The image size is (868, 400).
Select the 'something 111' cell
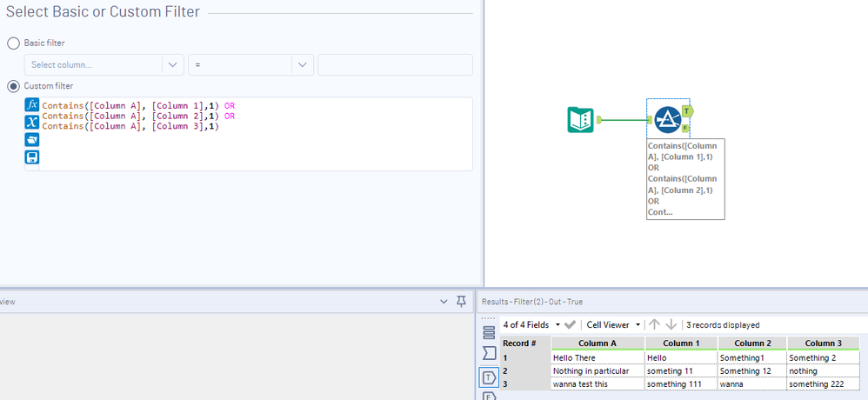681,384
